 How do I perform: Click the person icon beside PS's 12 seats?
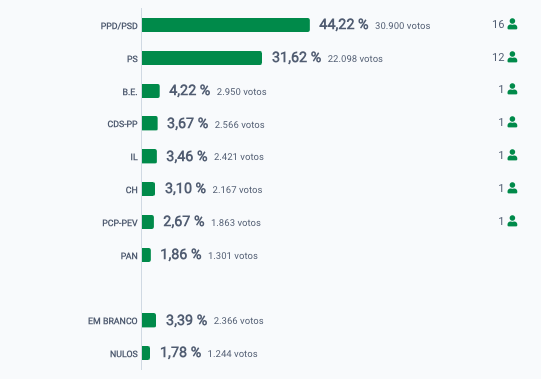point(512,57)
